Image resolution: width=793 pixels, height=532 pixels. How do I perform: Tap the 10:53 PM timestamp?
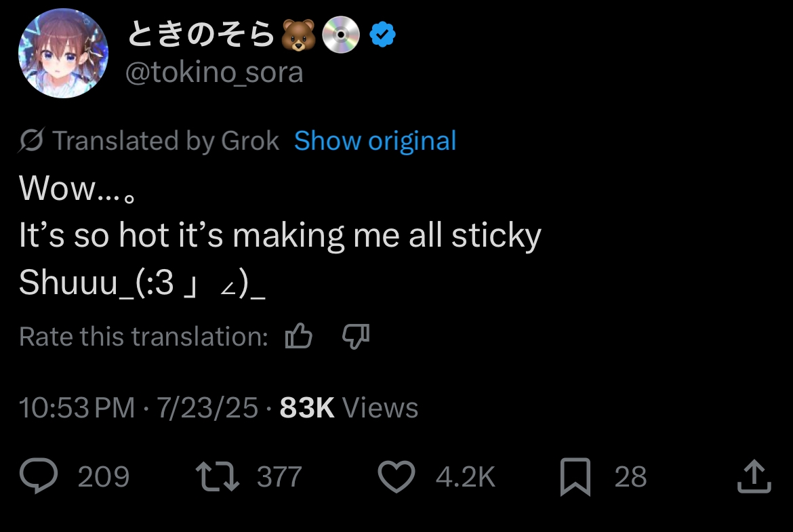77,408
